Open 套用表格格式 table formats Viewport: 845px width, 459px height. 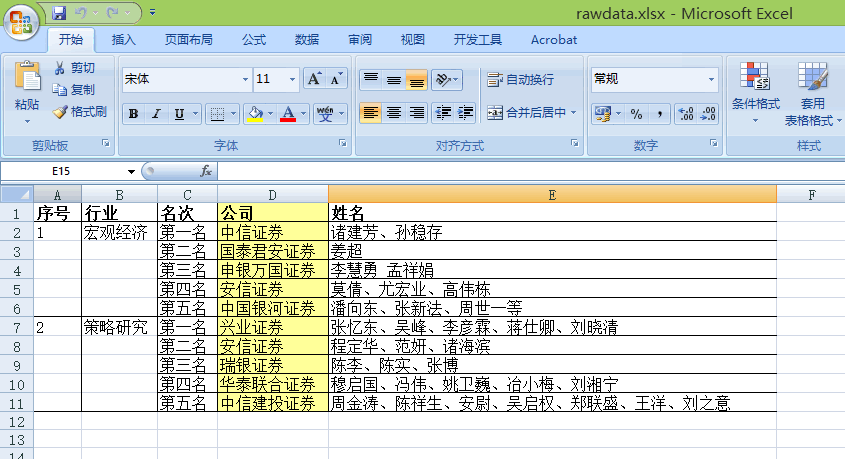pos(812,94)
